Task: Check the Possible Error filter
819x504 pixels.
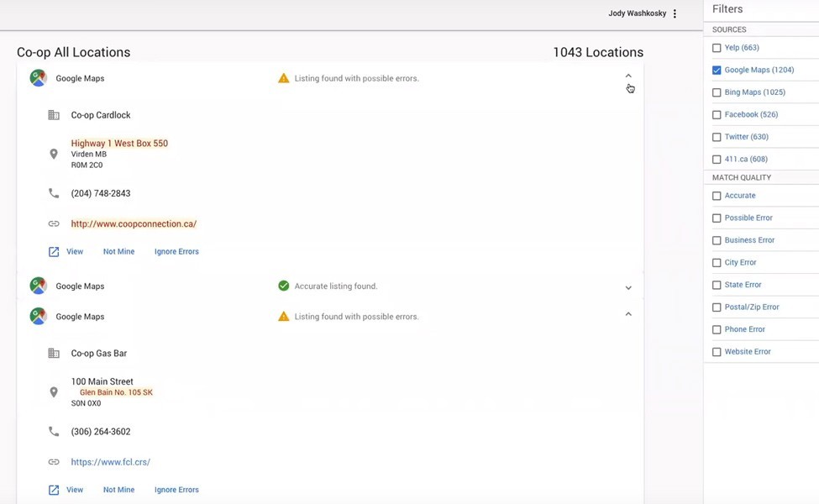Action: click(x=717, y=218)
